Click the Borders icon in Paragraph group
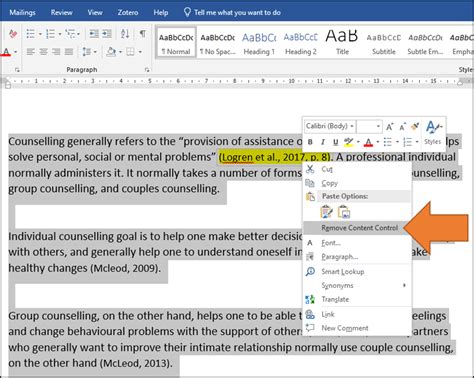The height and width of the screenshot is (378, 474). coord(130,52)
